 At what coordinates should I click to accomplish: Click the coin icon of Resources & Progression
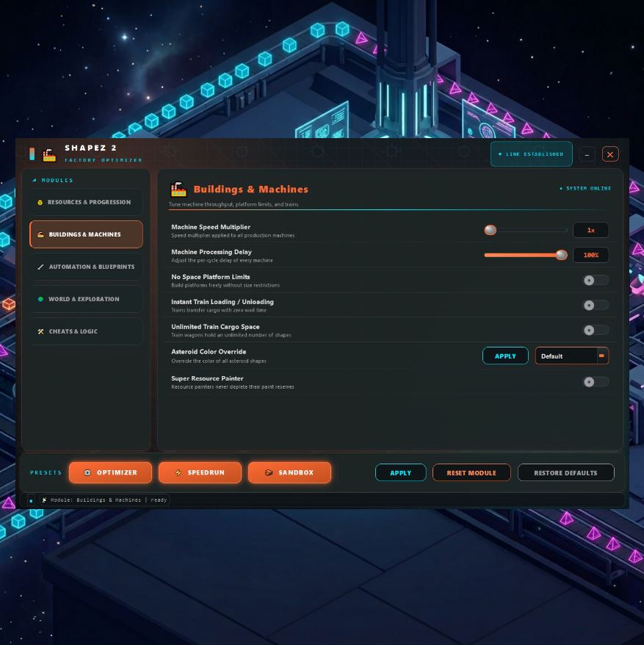coord(40,202)
